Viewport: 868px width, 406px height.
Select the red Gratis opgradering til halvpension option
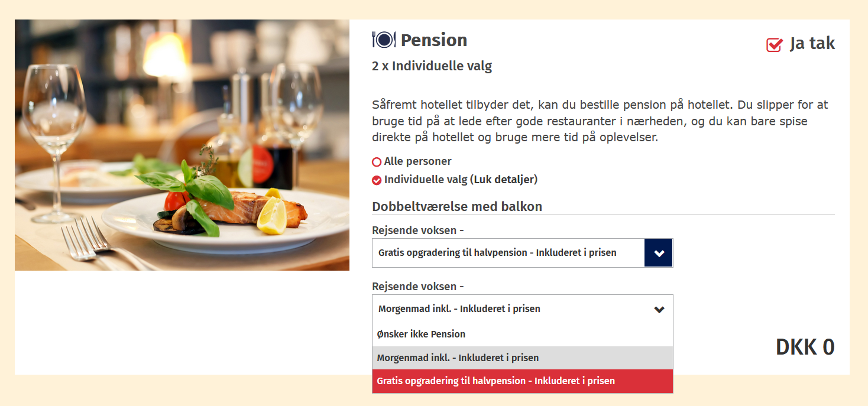[495, 381]
